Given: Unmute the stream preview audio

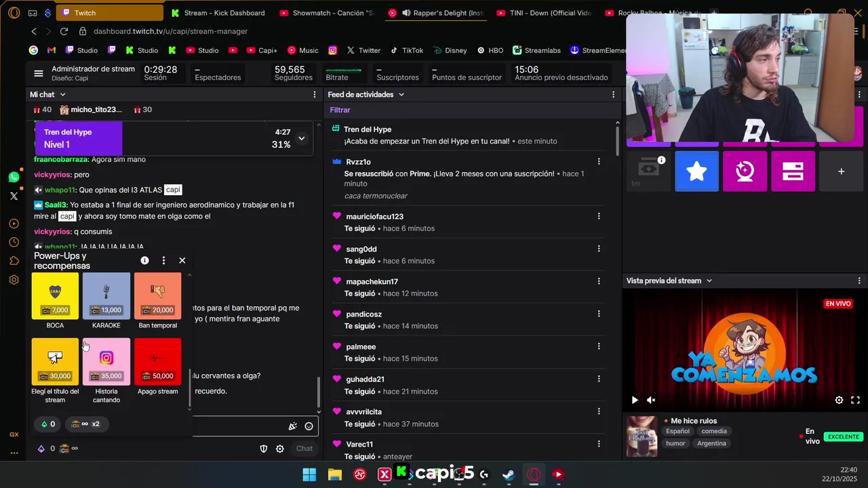Looking at the screenshot, I should (651, 401).
